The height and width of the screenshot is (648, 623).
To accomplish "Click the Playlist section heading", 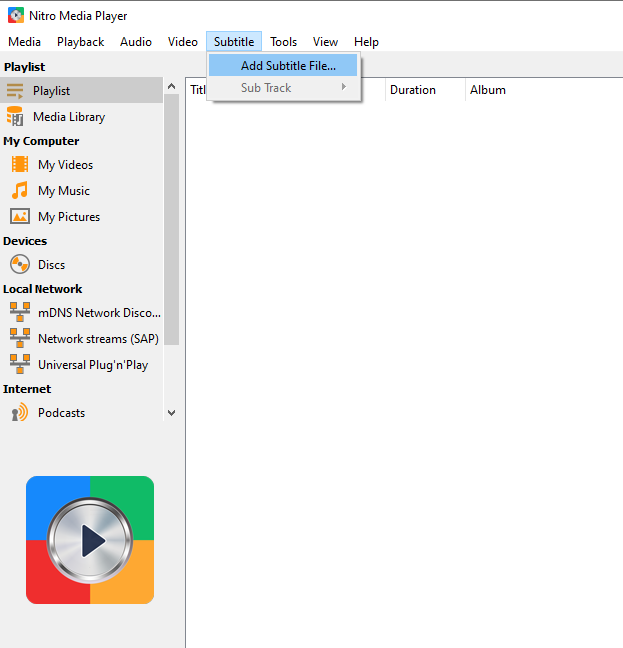I will tap(24, 67).
